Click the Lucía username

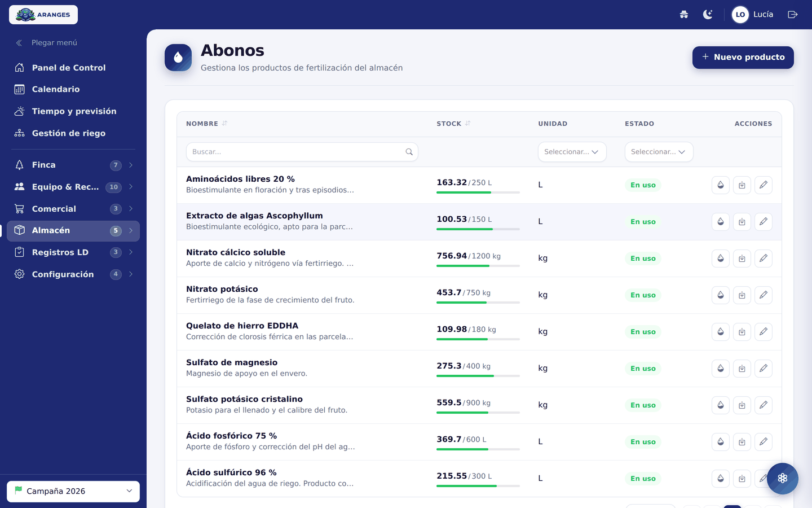[763, 15]
